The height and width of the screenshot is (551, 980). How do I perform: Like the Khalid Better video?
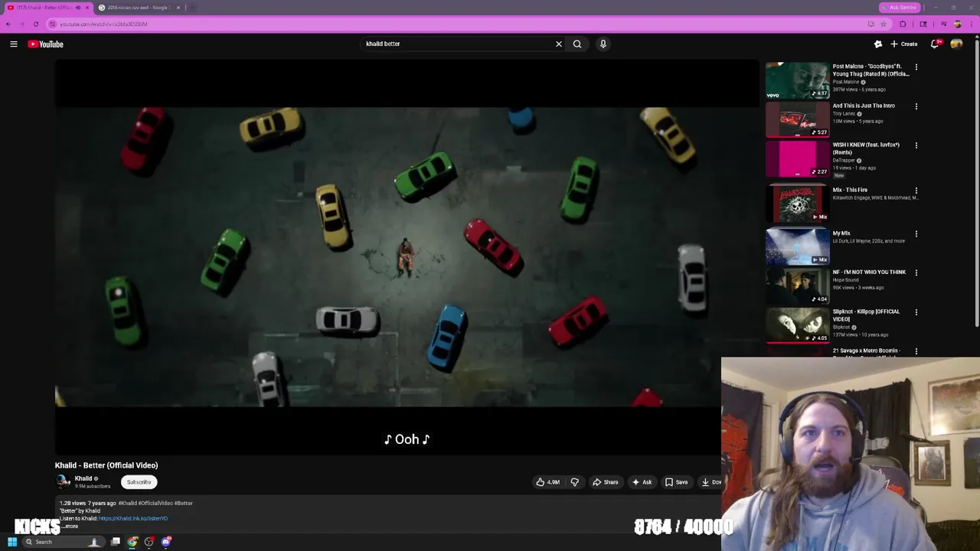(548, 482)
